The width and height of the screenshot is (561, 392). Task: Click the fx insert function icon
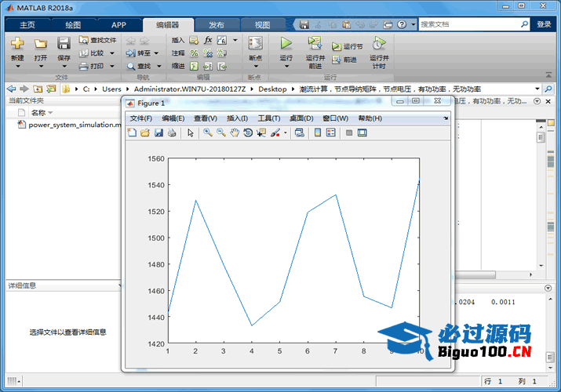coord(208,40)
